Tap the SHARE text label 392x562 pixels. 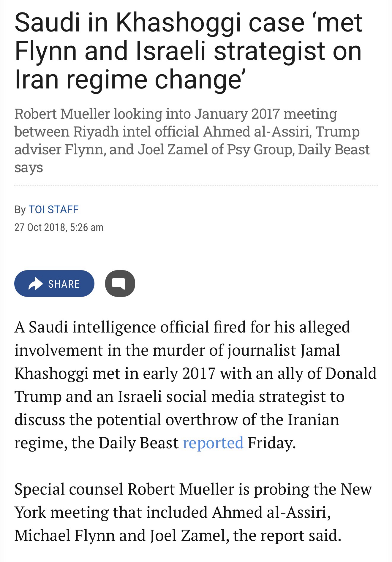click(64, 284)
